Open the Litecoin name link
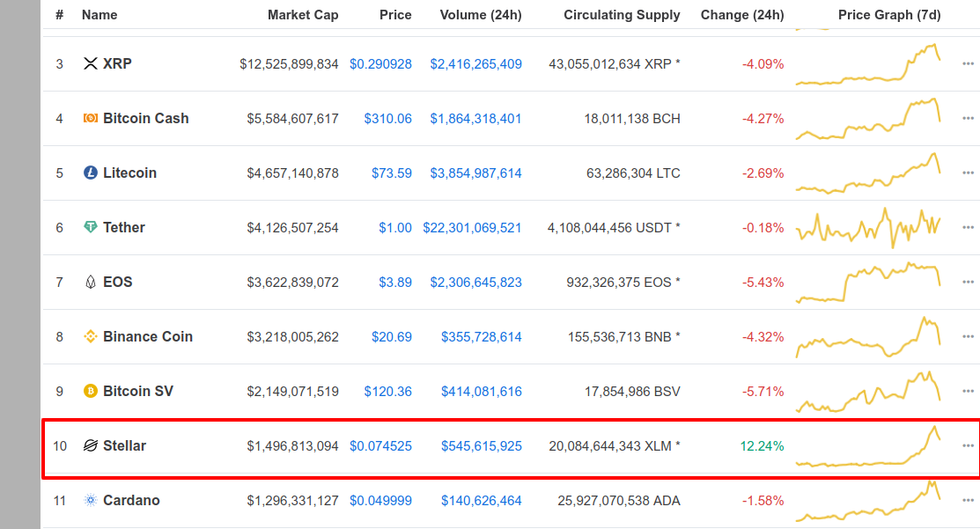Screen dimensions: 980x529 coord(130,173)
